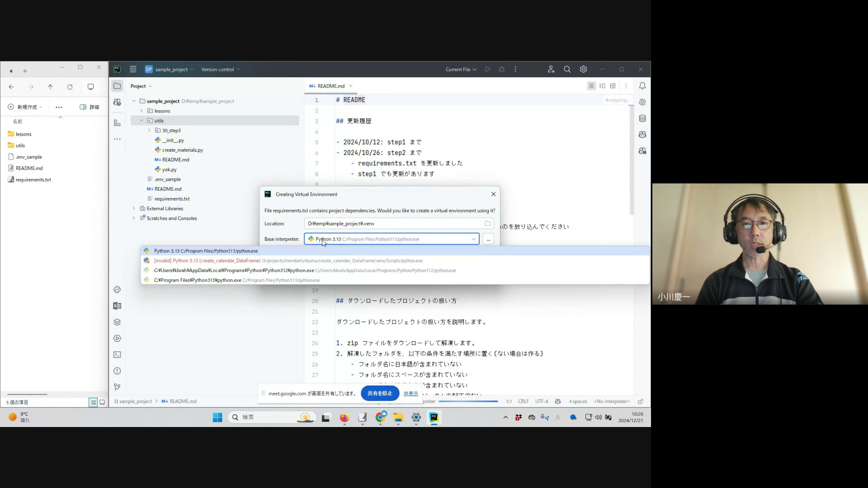Open IDE settings gear icon
This screenshot has width=868, height=488.
pyautogui.click(x=583, y=69)
